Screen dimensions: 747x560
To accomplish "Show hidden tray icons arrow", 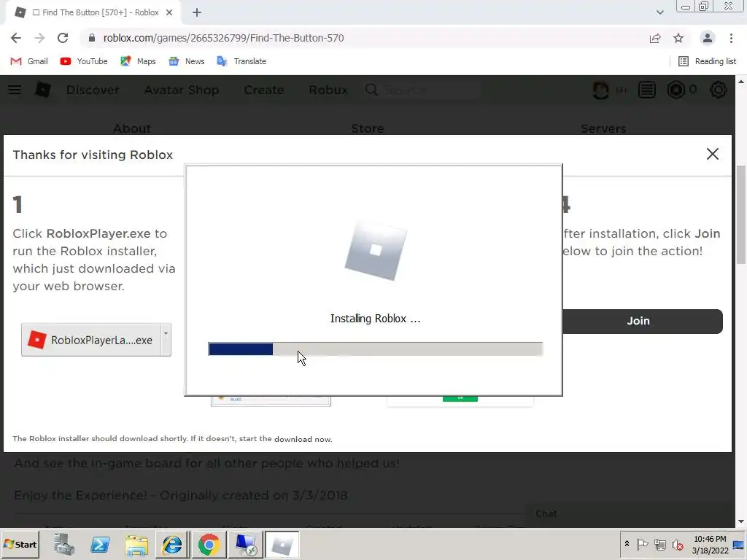I will click(627, 544).
